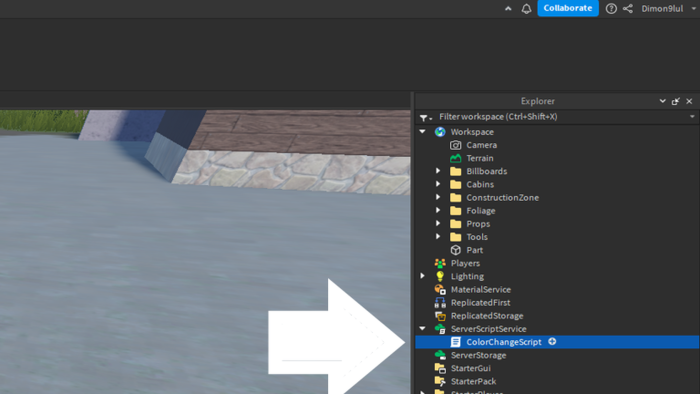Screen dimensions: 700x394
Task: Click the Billboards folder icon
Action: coord(455,171)
